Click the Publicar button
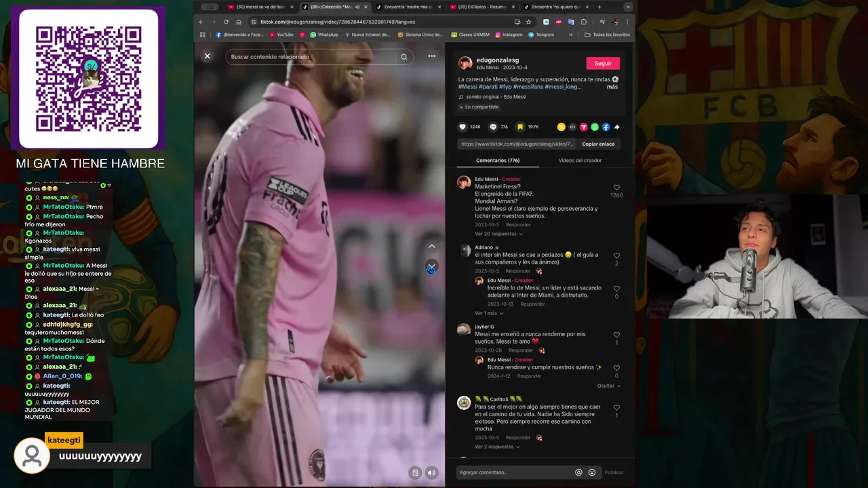868x488 pixels. click(614, 472)
